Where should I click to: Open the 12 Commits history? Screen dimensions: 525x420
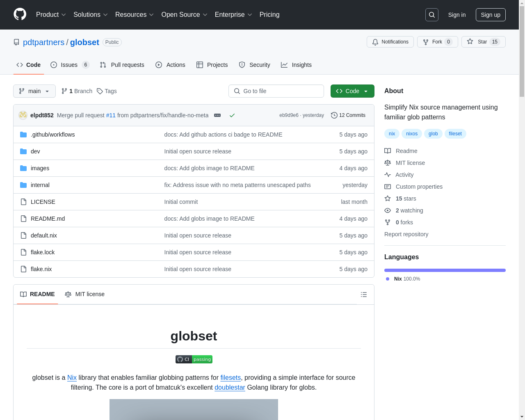tap(348, 115)
